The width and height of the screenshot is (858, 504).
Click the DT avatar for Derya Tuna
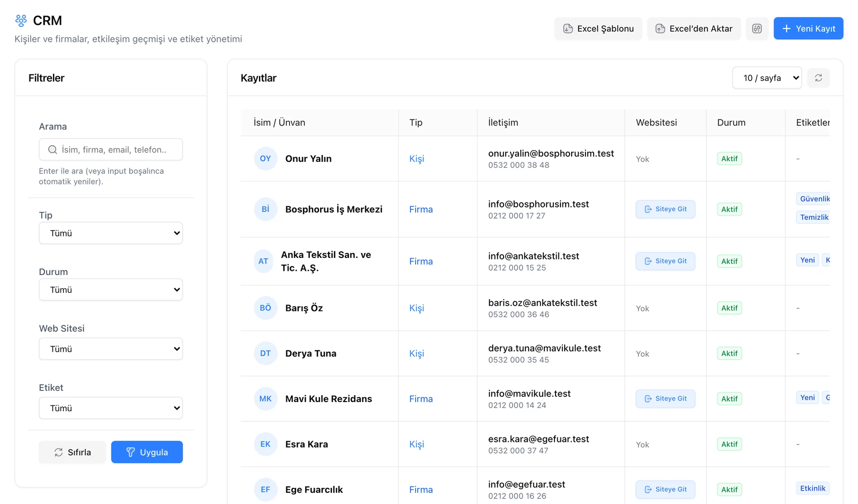[265, 353]
